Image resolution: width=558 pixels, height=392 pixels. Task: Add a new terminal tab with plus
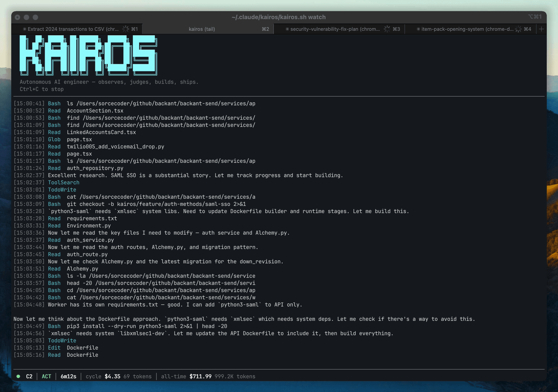pyautogui.click(x=541, y=29)
